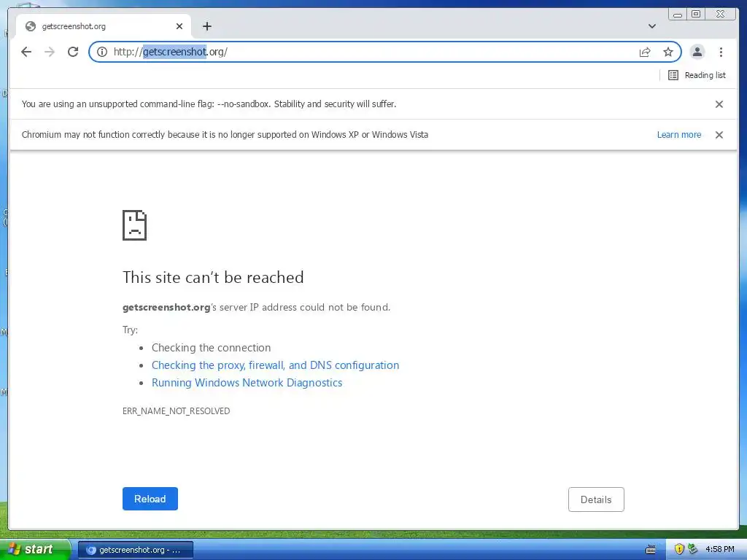Click ERR_NAME_NOT_RESOLVED error code text
Image resolution: width=747 pixels, height=560 pixels.
177,411
